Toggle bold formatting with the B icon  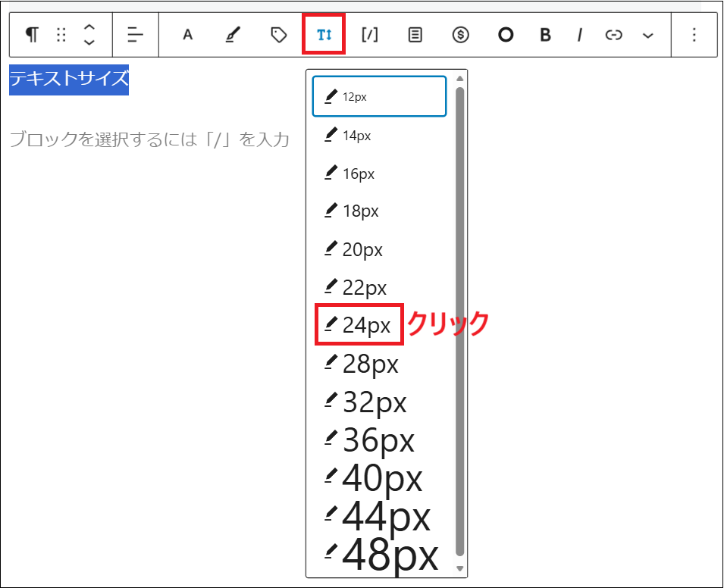point(544,35)
